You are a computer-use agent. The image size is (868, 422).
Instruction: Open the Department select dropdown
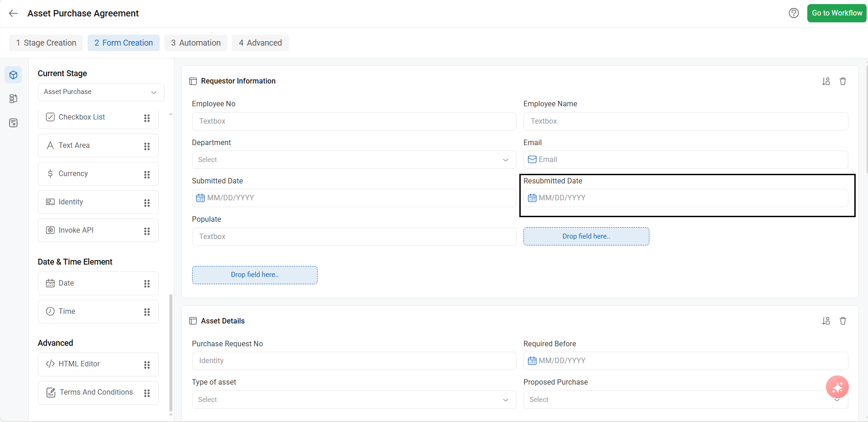click(x=354, y=160)
